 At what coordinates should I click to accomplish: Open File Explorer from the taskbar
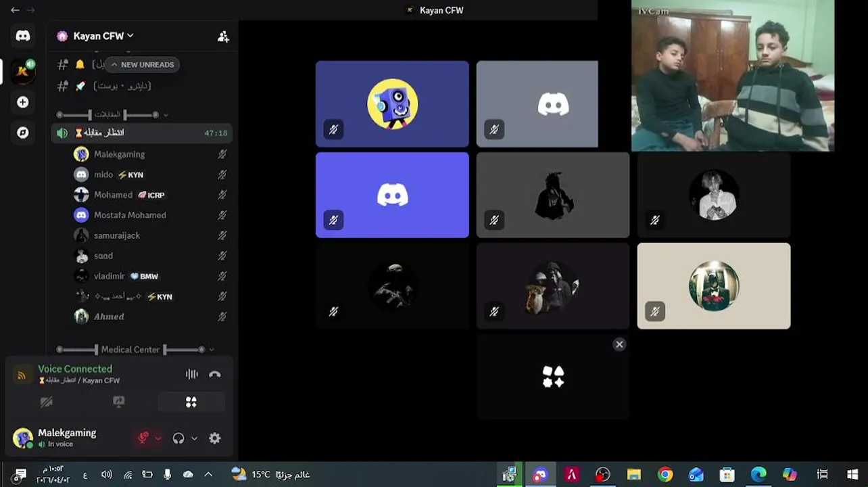(634, 474)
